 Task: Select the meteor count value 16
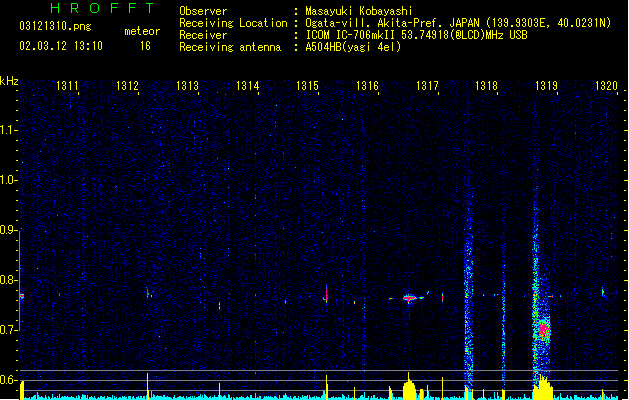(145, 46)
